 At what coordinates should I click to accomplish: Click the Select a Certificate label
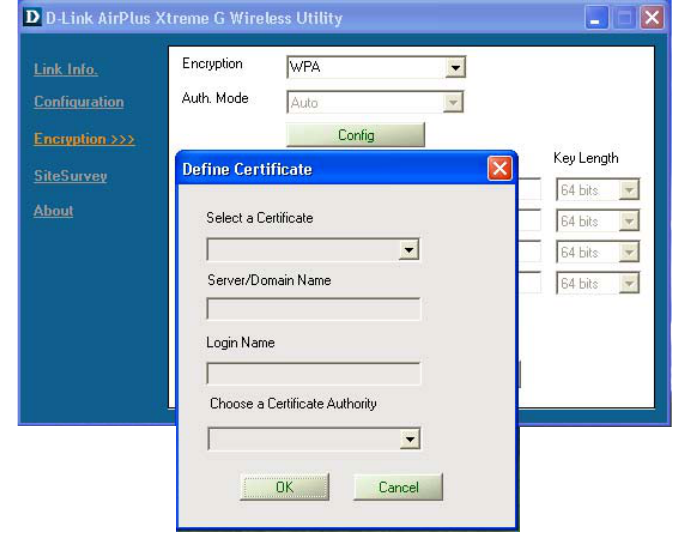click(259, 218)
